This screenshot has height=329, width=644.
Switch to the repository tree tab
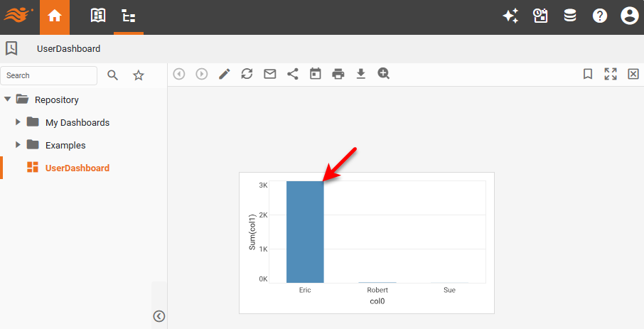pos(129,16)
